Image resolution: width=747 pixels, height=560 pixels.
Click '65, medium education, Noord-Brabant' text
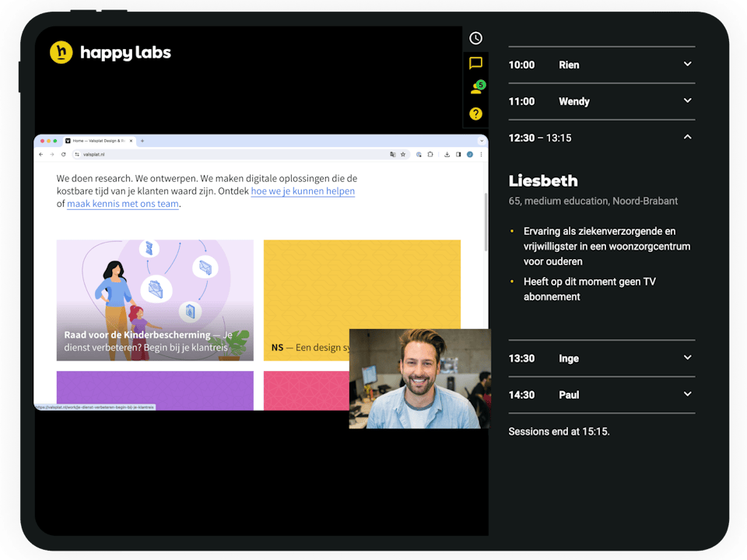(x=593, y=201)
